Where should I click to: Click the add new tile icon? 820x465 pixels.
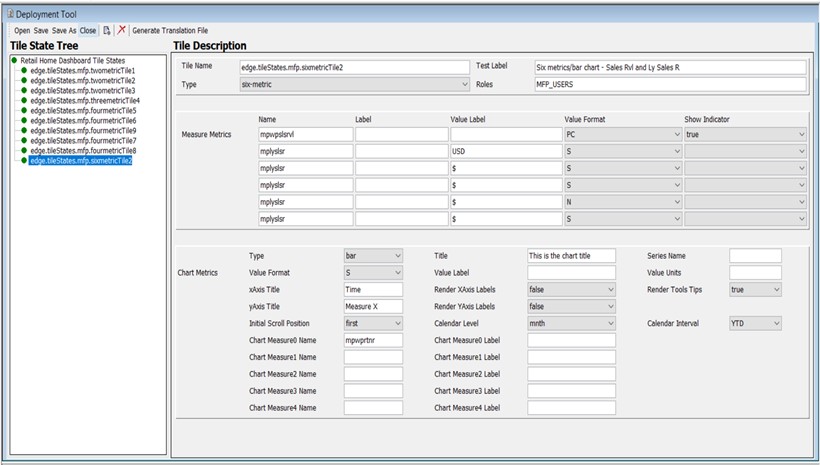(x=107, y=31)
